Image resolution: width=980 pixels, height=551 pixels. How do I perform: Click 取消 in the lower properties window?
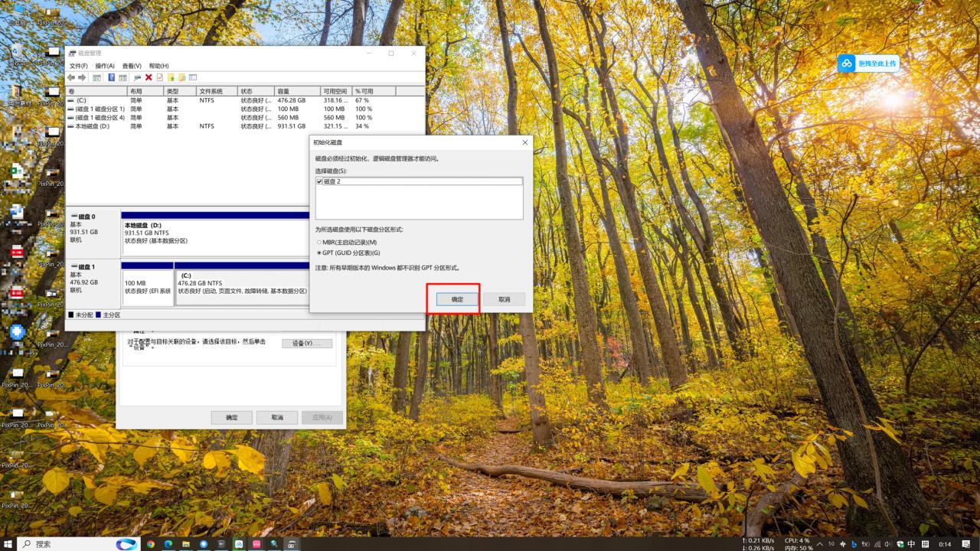pyautogui.click(x=276, y=417)
